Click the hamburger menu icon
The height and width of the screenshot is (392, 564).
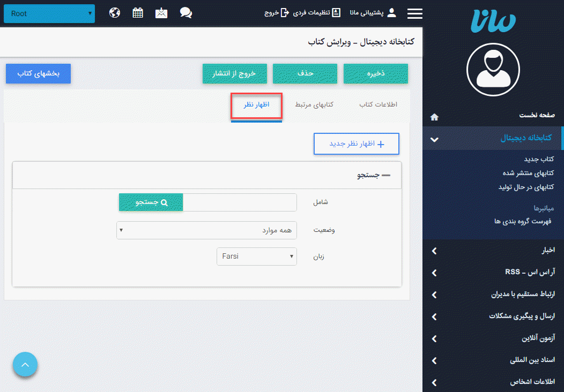[414, 13]
